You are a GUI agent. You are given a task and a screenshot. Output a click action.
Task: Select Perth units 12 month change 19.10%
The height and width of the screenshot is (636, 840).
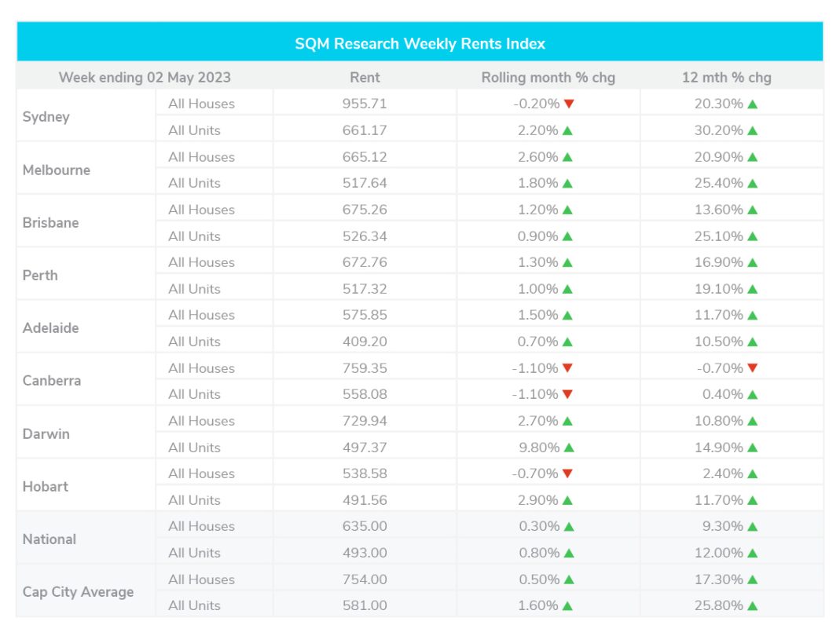pos(718,289)
